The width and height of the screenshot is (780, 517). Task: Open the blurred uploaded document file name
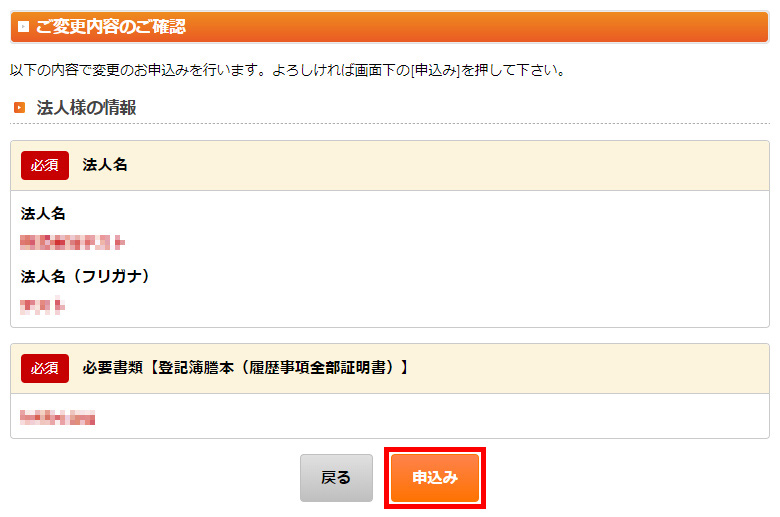pyautogui.click(x=58, y=417)
